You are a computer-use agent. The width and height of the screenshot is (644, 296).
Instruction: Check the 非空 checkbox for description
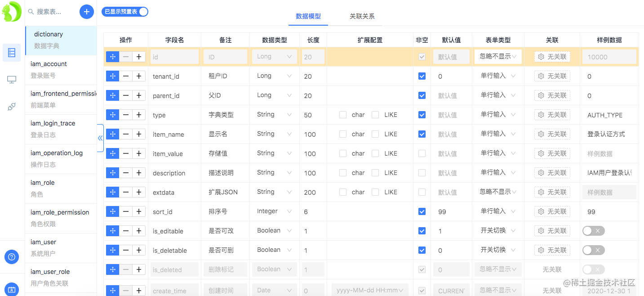click(x=422, y=173)
